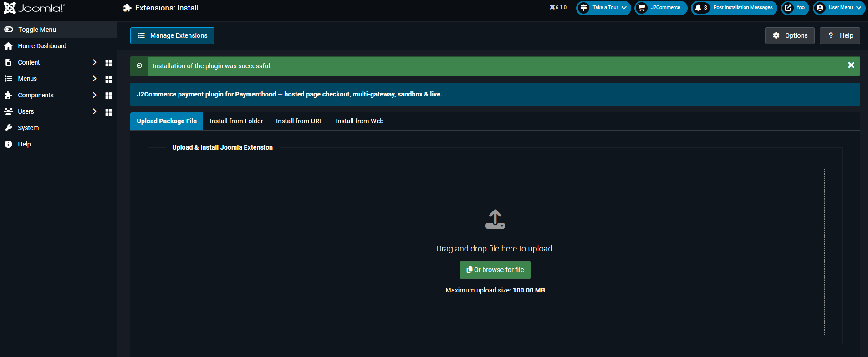The height and width of the screenshot is (357, 868).
Task: Click the Drag and drop upload text
Action: 495,249
